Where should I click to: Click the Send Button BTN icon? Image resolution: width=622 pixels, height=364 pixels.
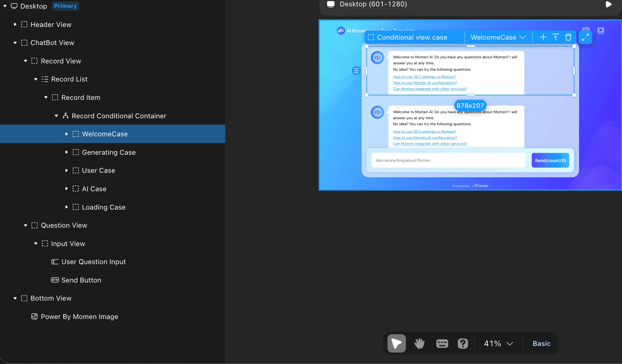[55, 280]
